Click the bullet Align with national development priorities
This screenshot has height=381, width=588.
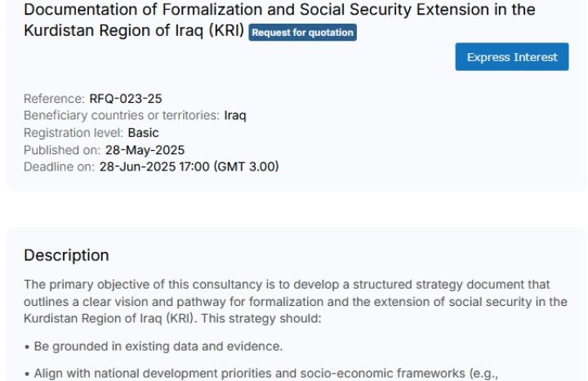pos(266,373)
